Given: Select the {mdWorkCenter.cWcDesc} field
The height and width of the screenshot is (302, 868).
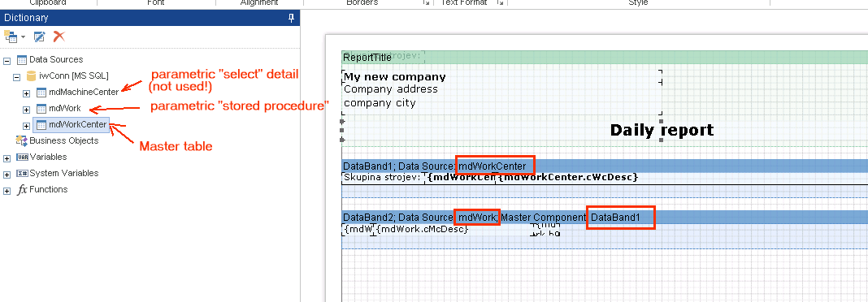Looking at the screenshot, I should tap(568, 178).
